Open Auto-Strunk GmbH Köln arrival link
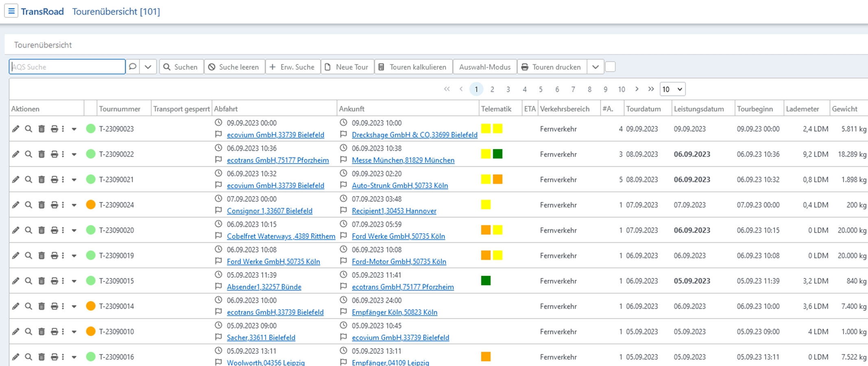 (x=400, y=185)
